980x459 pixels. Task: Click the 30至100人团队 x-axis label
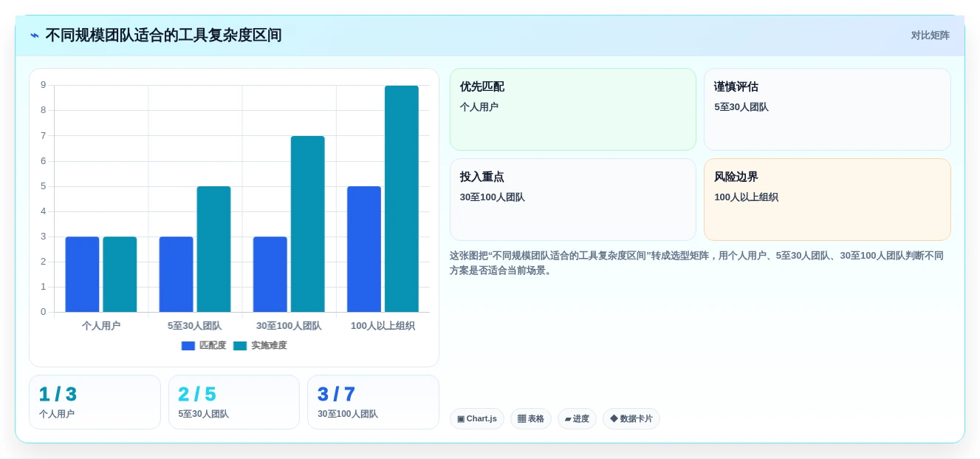pos(289,326)
